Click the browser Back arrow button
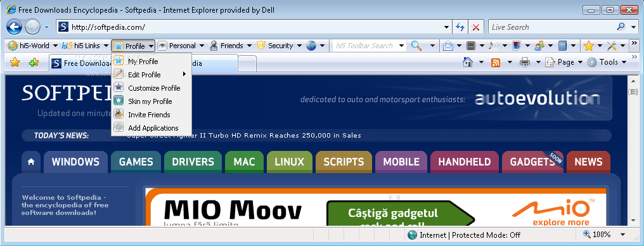This screenshot has width=644, height=246. click(x=15, y=27)
